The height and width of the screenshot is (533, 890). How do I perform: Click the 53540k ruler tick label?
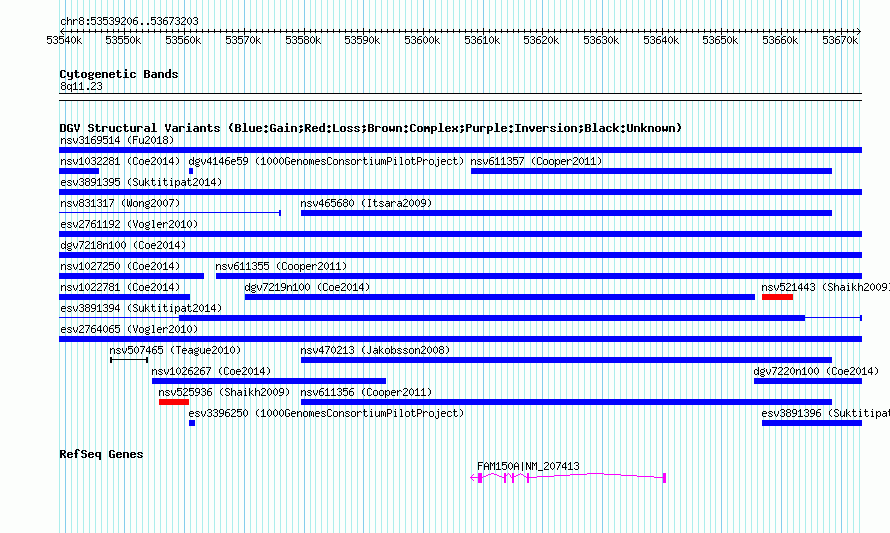64,40
